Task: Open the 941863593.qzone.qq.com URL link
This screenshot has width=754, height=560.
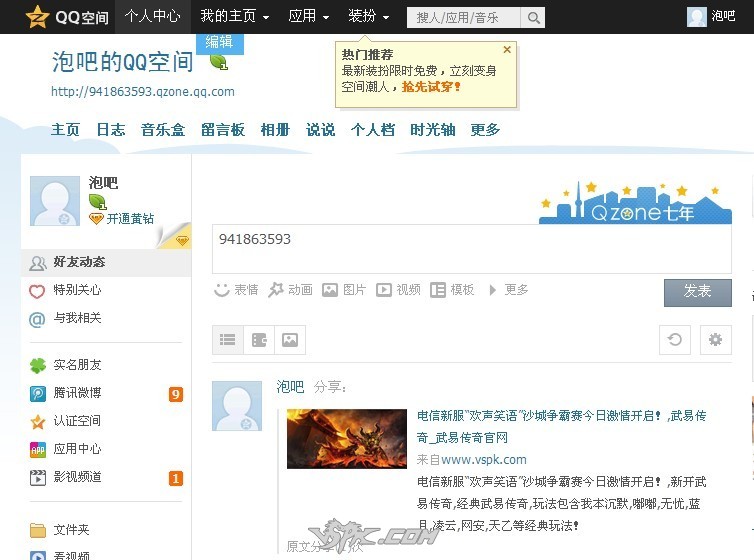Action: click(143, 91)
